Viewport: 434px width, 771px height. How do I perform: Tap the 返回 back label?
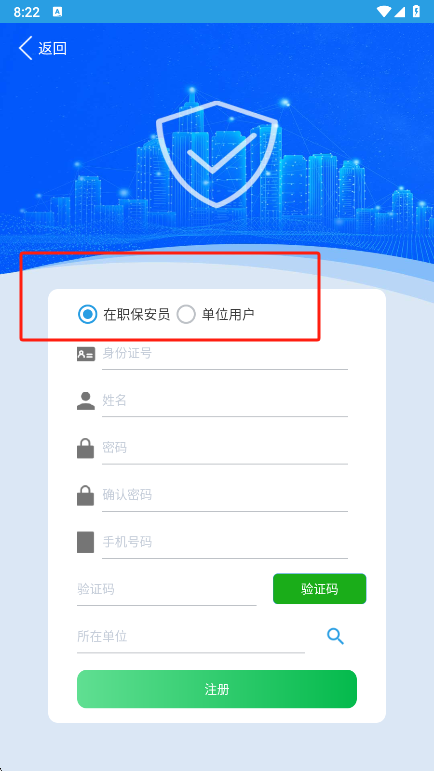click(x=53, y=48)
